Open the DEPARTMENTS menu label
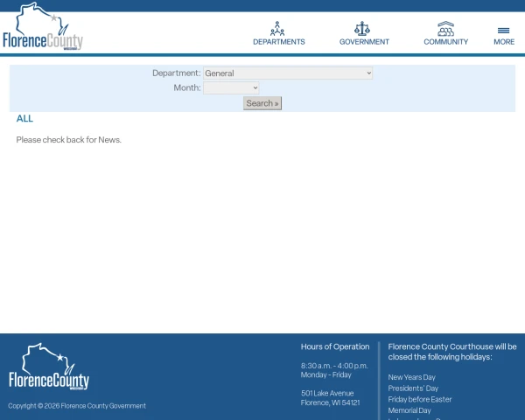525x420 pixels. coord(279,42)
